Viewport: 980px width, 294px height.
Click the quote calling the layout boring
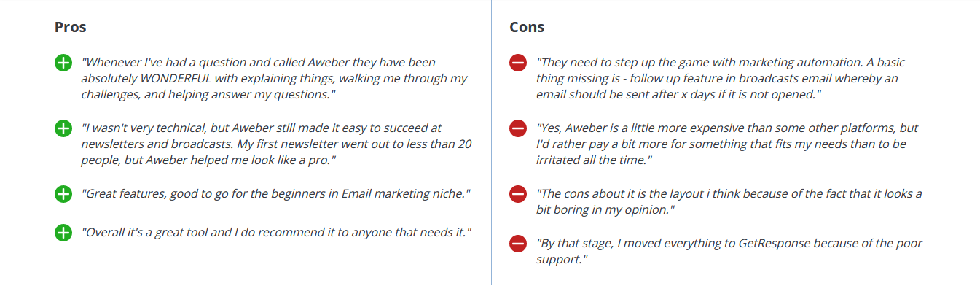click(729, 201)
